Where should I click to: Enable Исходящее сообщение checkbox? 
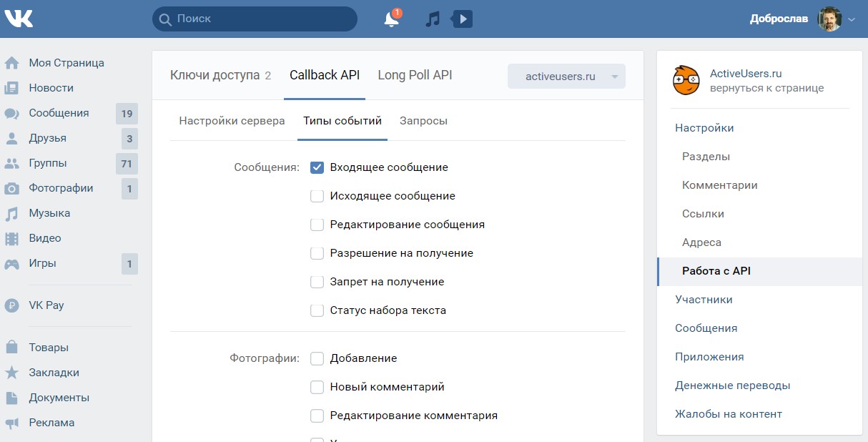pos(317,196)
